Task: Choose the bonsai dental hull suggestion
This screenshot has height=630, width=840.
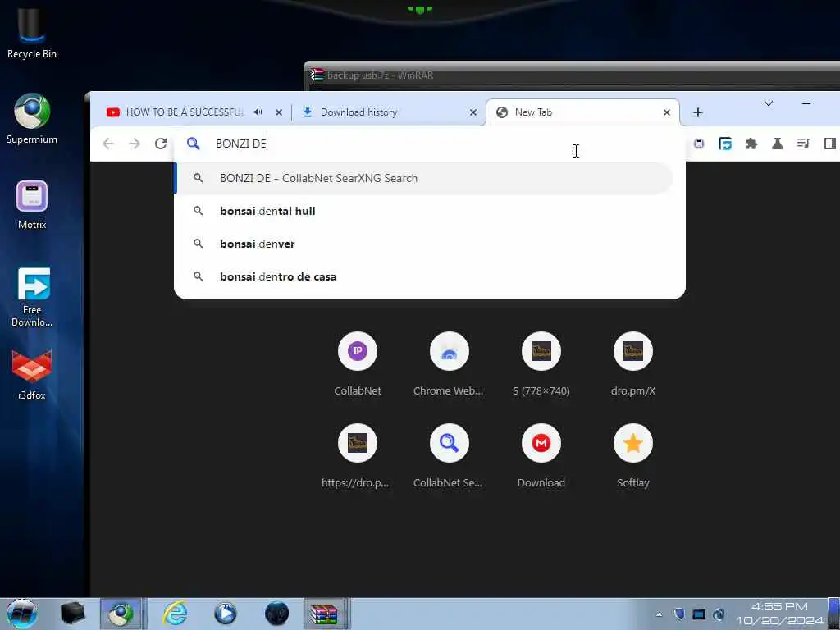Action: [424, 211]
